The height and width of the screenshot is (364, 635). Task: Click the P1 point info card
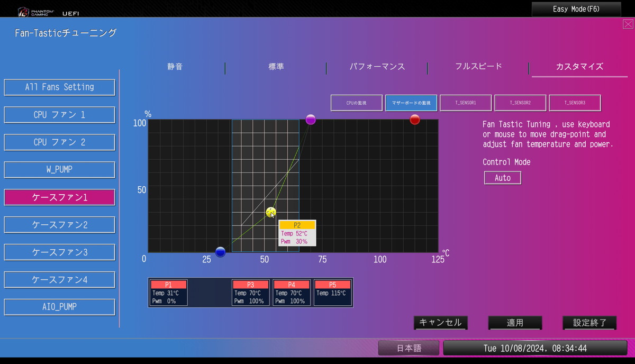pos(169,293)
